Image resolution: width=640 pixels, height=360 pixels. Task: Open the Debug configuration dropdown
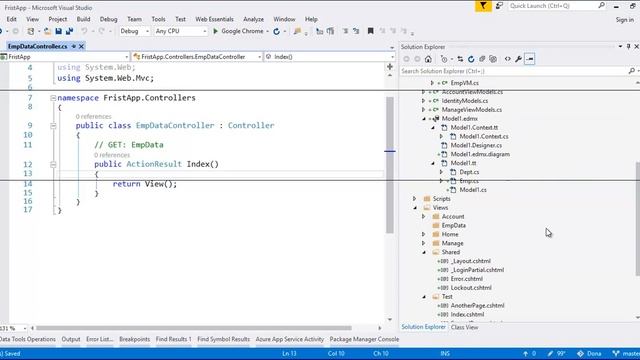147,31
